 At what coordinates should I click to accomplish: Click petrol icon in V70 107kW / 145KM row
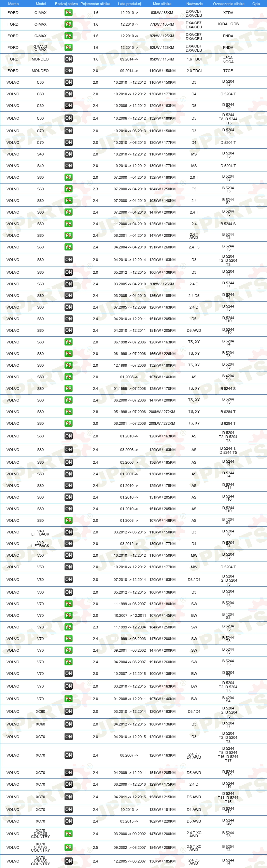pos(69,615)
